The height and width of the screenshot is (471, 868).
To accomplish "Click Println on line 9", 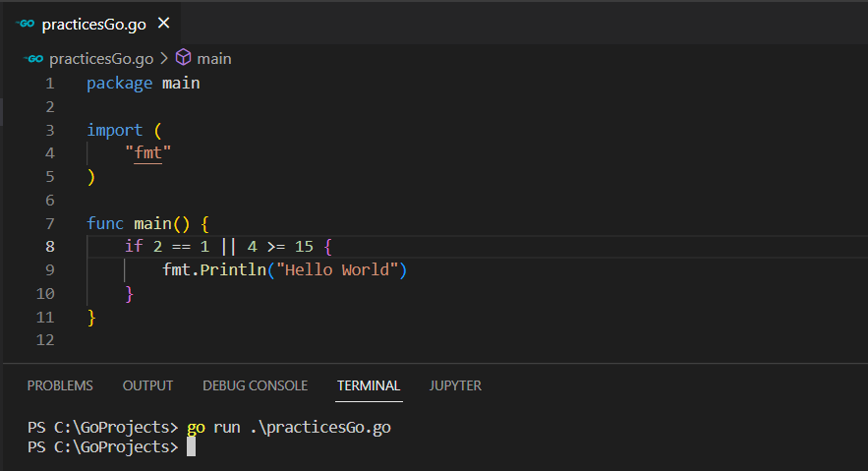I will [232, 269].
